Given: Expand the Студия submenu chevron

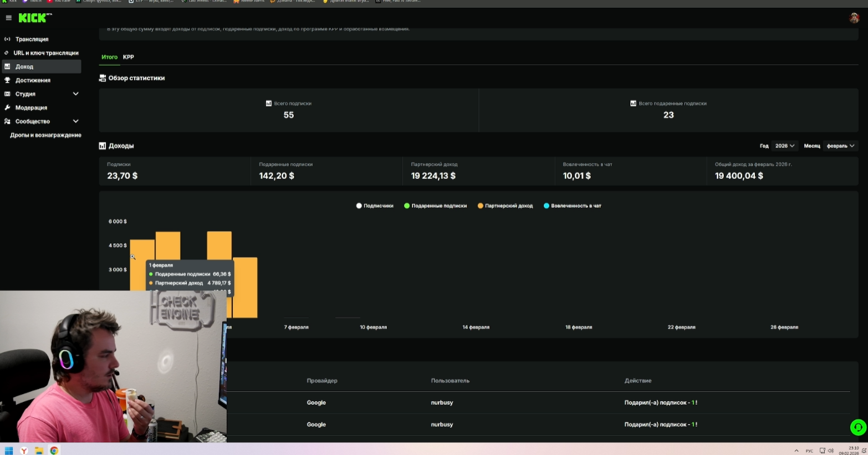Looking at the screenshot, I should coord(76,94).
